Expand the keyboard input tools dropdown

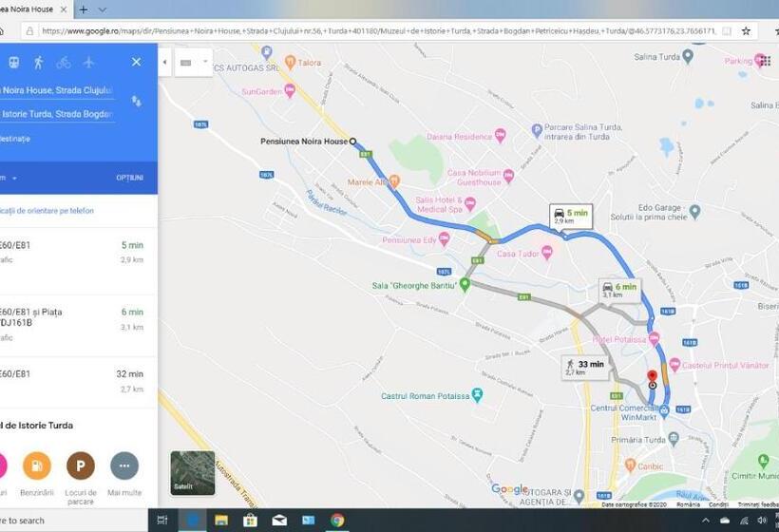point(189,64)
